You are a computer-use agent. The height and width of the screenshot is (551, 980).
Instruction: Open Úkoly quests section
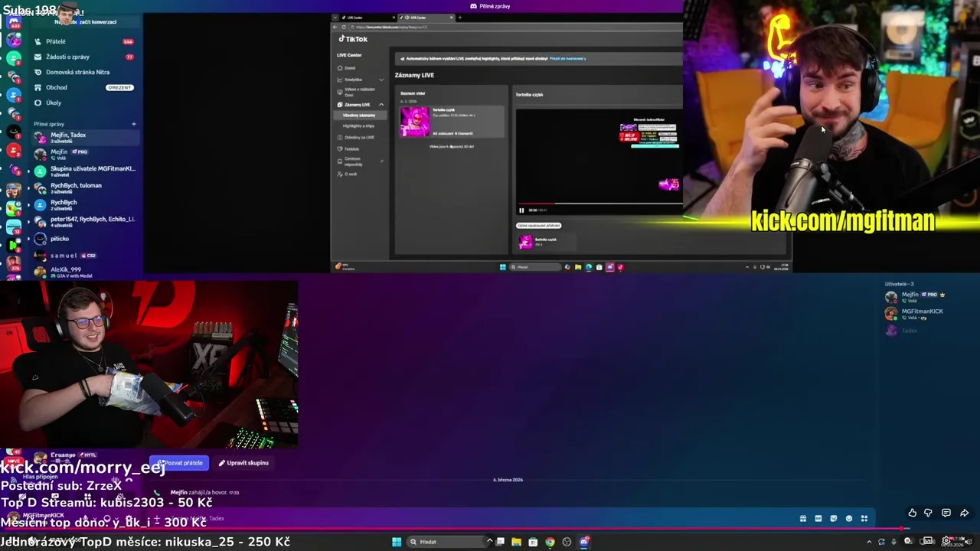click(x=84, y=103)
